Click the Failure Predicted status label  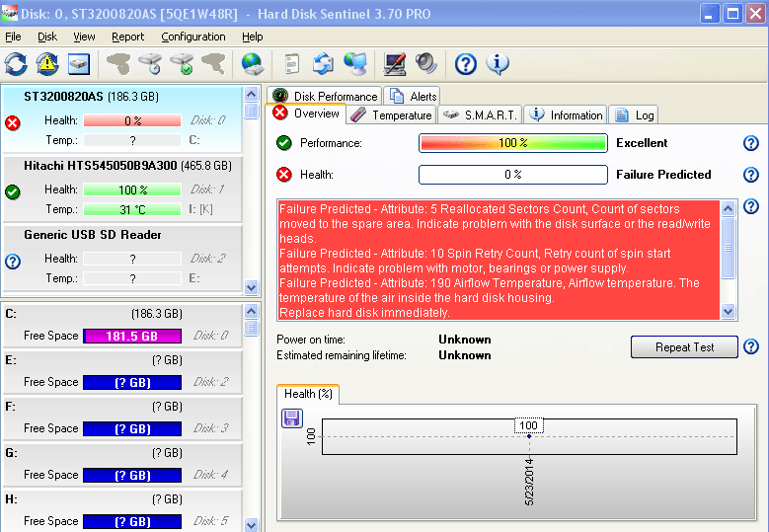[663, 175]
